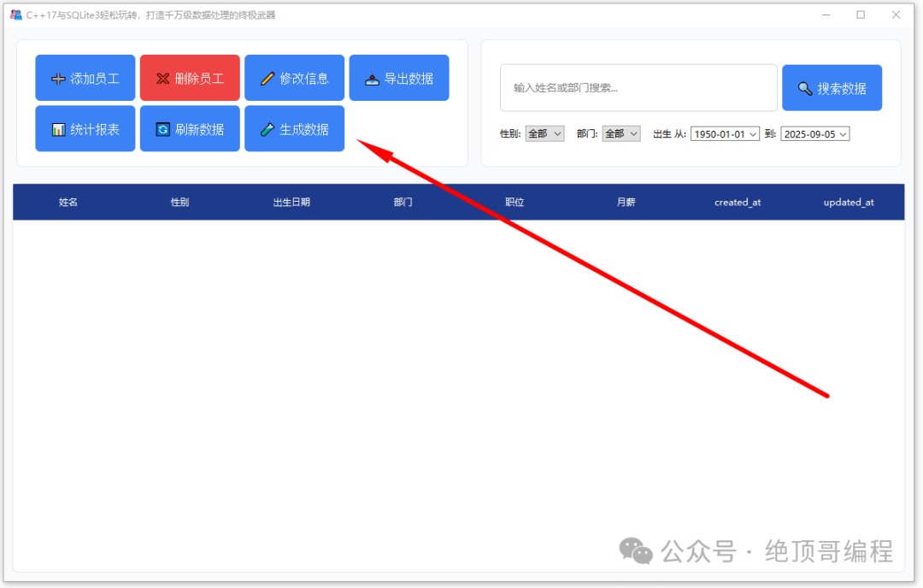Image resolution: width=923 pixels, height=588 pixels.
Task: Click the red X icon on 删除员工
Action: point(163,79)
